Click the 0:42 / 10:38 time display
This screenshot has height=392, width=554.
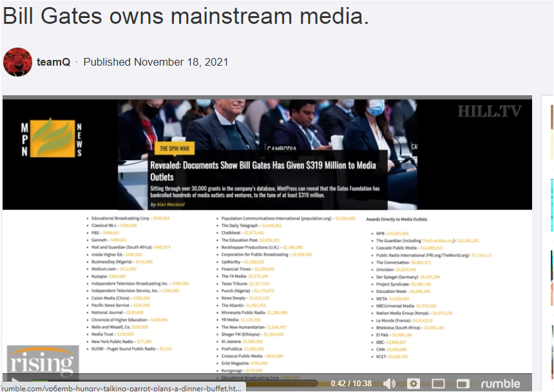(351, 384)
